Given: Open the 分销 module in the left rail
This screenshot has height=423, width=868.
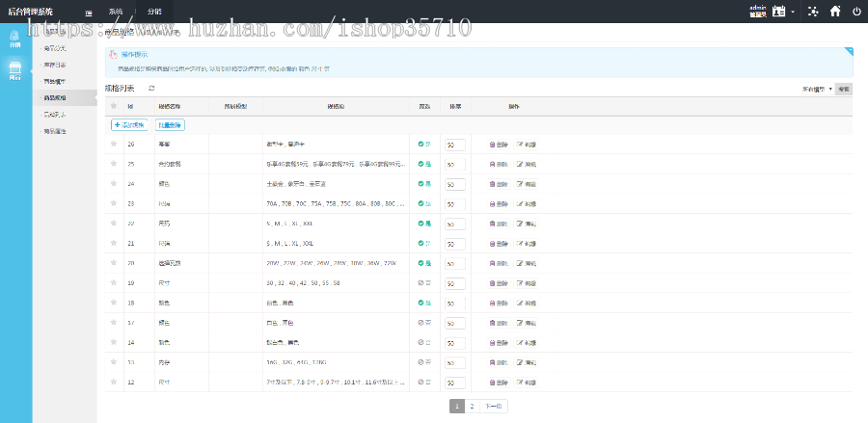Looking at the screenshot, I should [14, 39].
